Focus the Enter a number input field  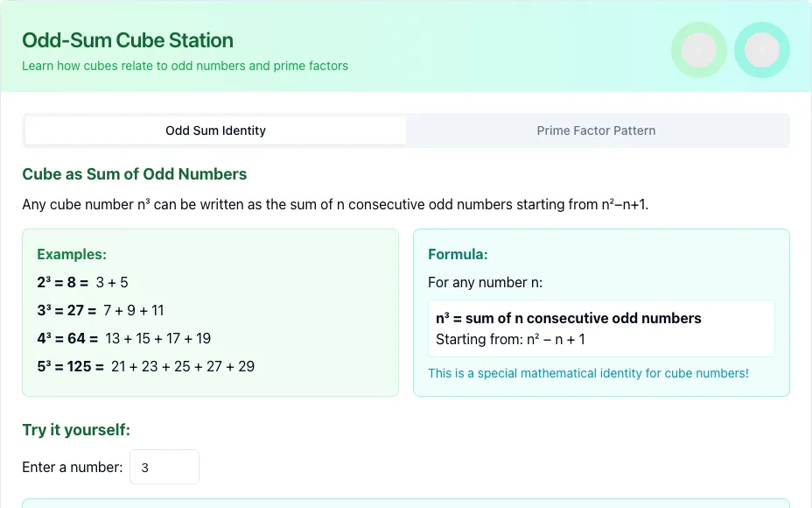[x=164, y=467]
